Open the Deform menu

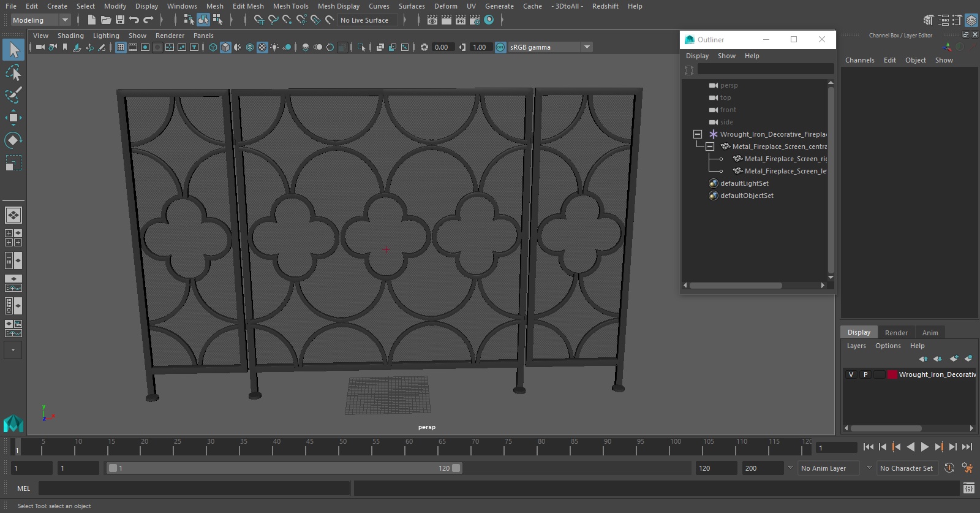click(446, 6)
